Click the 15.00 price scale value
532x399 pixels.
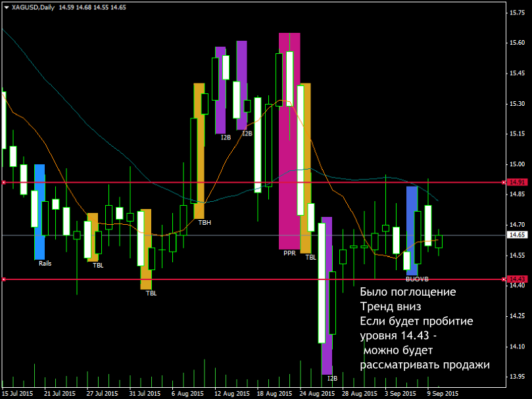[x=517, y=164]
